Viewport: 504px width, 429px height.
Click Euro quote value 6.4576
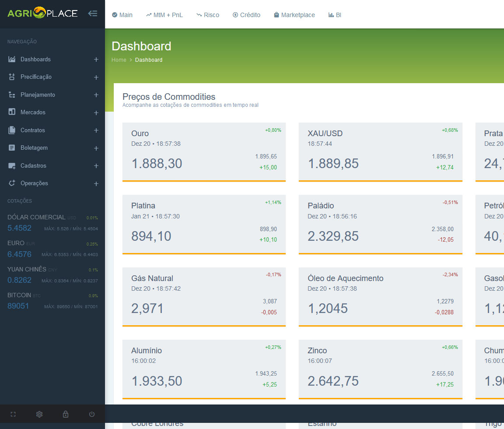19,254
